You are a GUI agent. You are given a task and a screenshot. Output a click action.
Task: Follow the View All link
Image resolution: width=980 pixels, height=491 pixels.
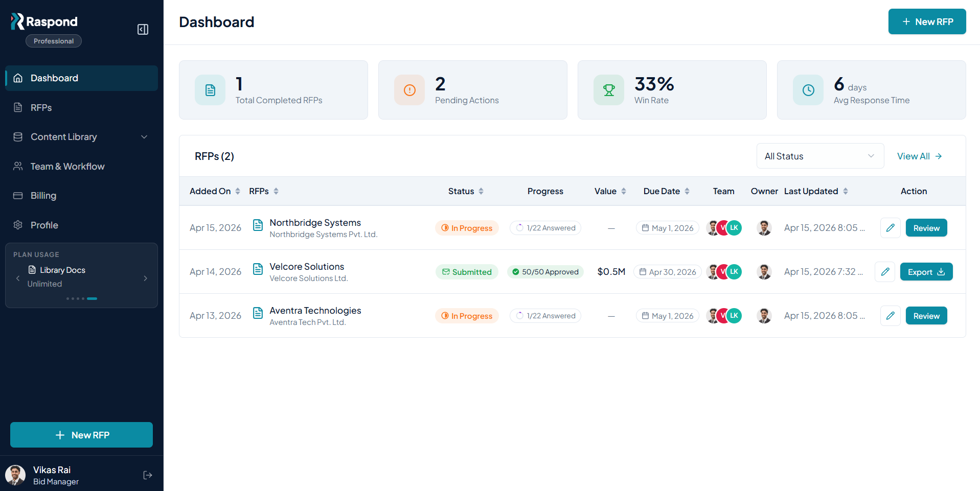pyautogui.click(x=919, y=156)
